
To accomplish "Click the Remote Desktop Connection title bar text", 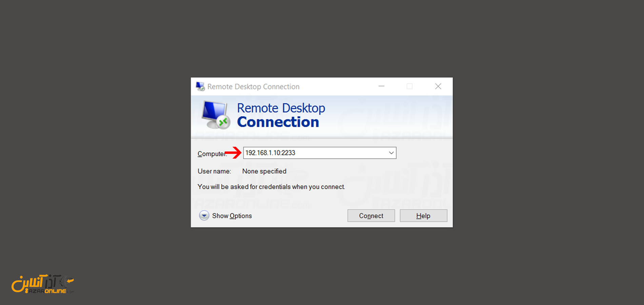I will (253, 87).
